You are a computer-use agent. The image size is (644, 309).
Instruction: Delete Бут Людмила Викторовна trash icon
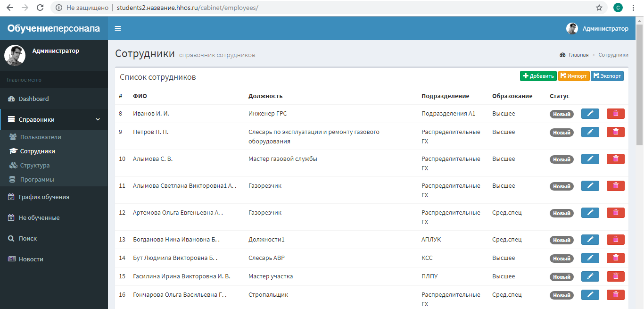(x=616, y=258)
